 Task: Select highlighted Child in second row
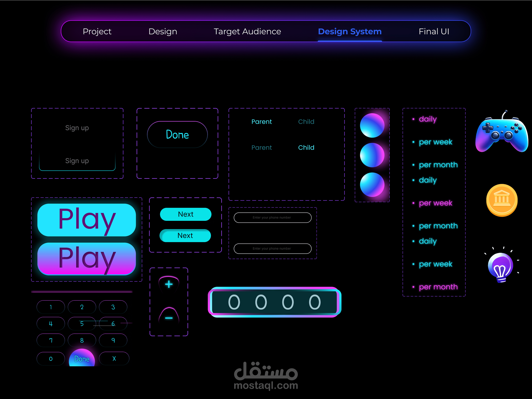(306, 147)
